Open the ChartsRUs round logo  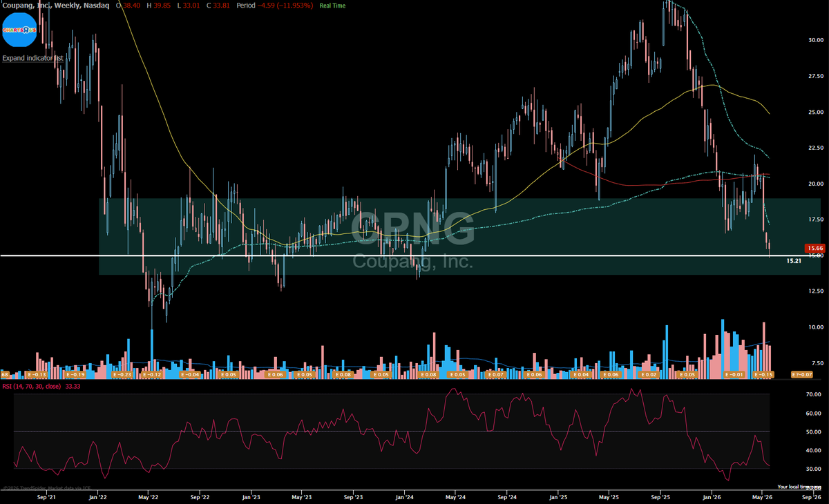[20, 30]
